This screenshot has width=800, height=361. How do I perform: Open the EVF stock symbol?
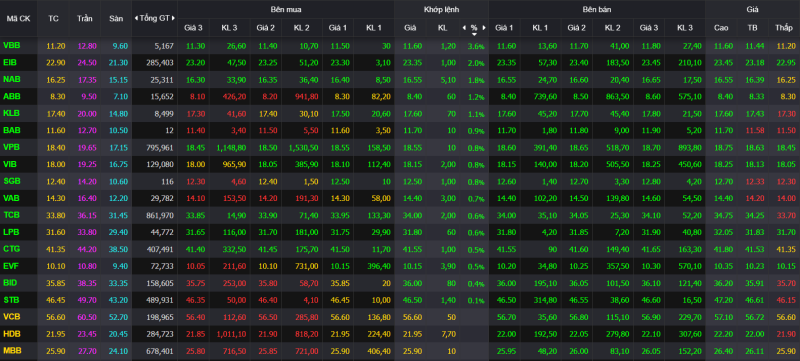11,266
